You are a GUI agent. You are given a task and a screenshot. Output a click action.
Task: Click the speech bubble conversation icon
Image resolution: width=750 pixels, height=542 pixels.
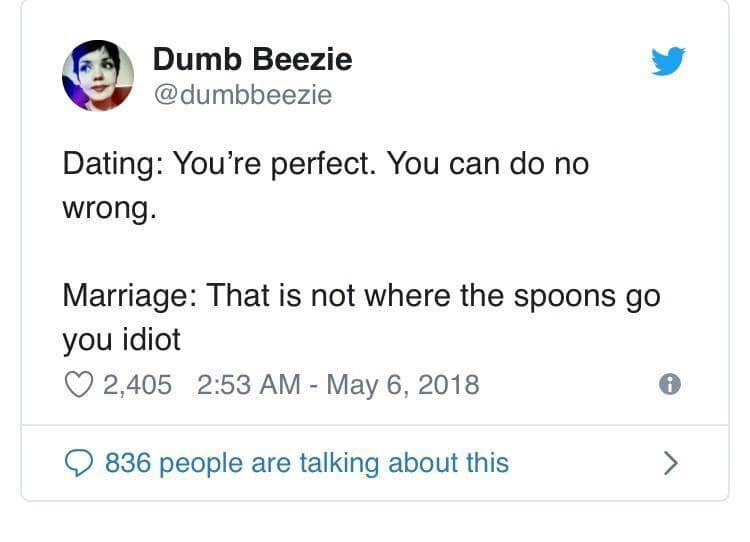pyautogui.click(x=77, y=463)
